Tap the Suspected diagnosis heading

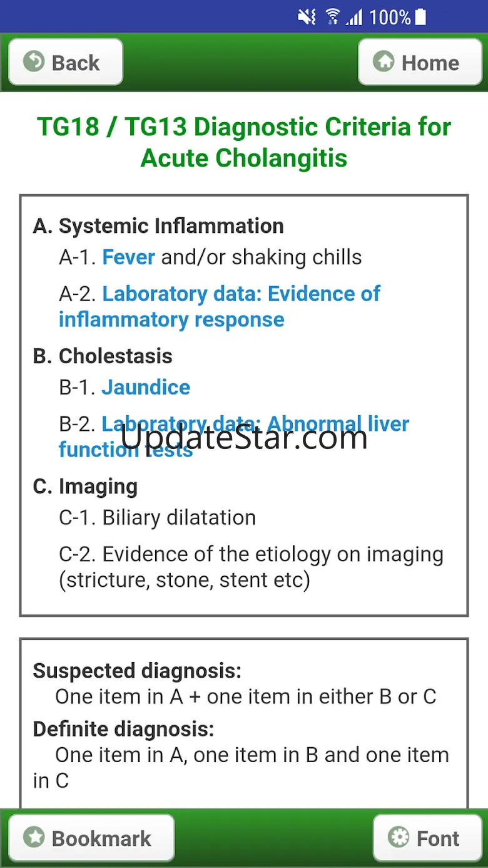(137, 671)
